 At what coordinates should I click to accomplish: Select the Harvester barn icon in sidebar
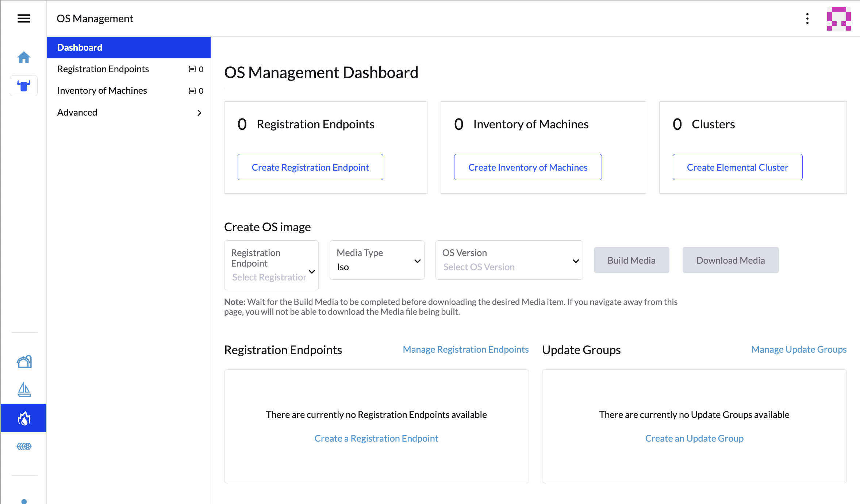click(23, 362)
